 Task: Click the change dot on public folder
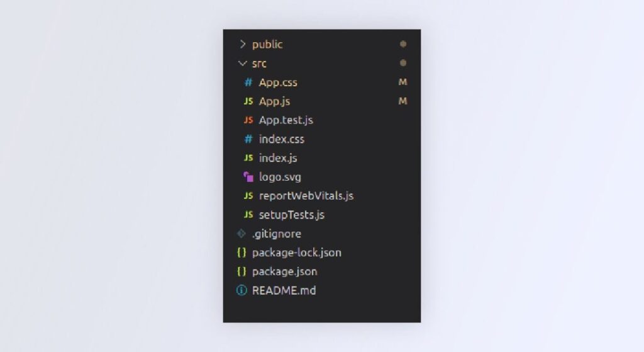click(403, 44)
